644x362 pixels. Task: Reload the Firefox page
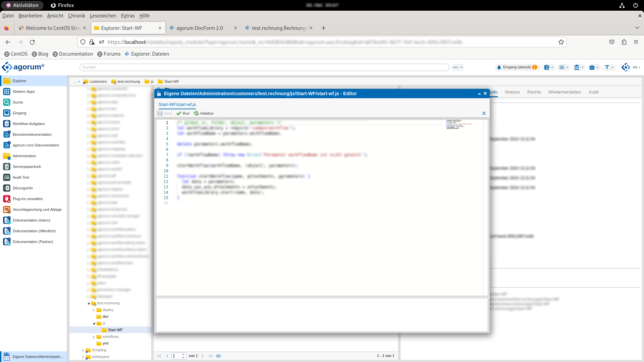point(32,42)
